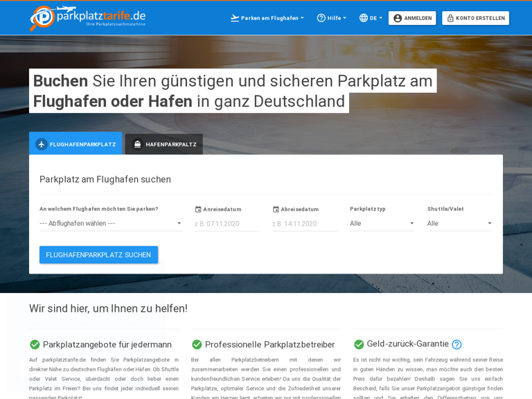Click the parkplatztarife.de logo
Screen dimensions: 532x399
(87, 18)
